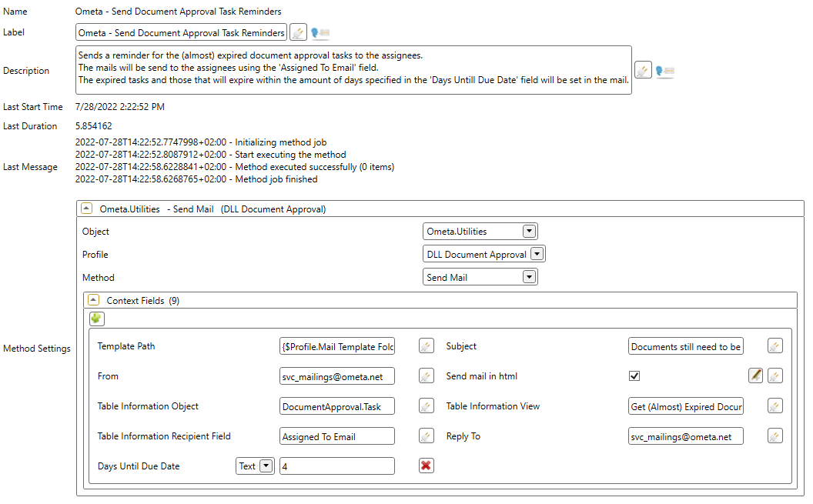Open the Profile dropdown for DLL Document Approval

pyautogui.click(x=537, y=253)
